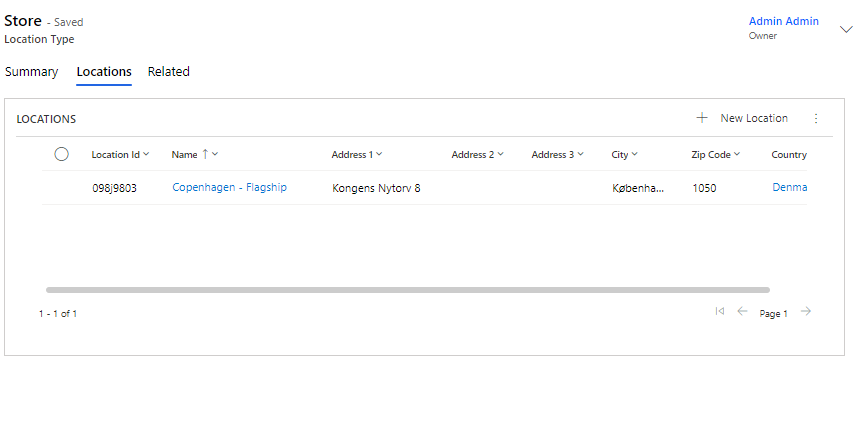Switch to the Related tab

168,72
